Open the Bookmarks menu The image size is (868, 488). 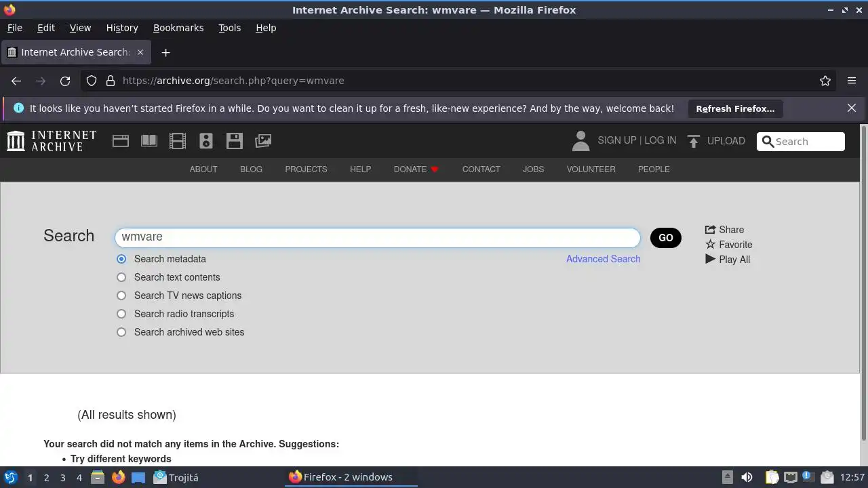[178, 28]
